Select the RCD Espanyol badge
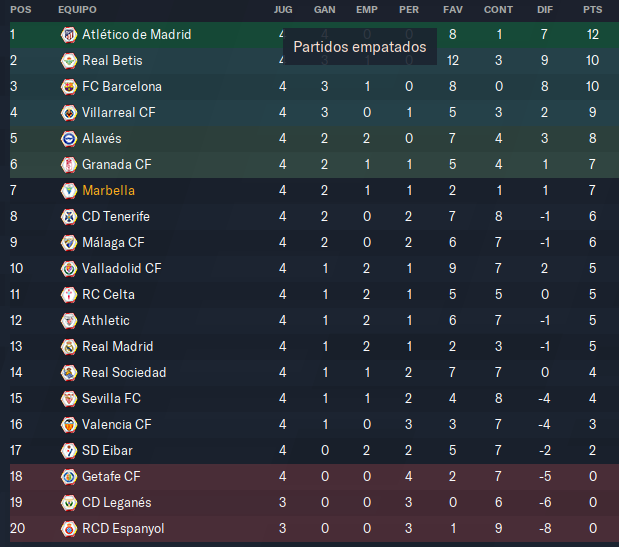The height and width of the screenshot is (547, 619). [x=69, y=528]
